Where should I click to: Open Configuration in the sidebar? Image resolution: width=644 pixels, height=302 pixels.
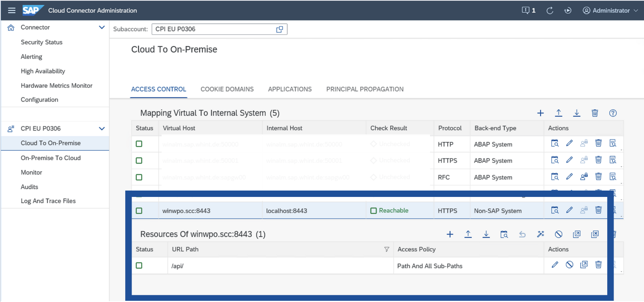point(39,100)
